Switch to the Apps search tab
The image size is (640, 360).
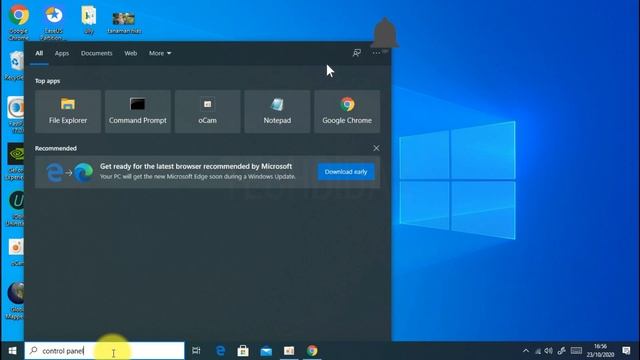pyautogui.click(x=62, y=53)
